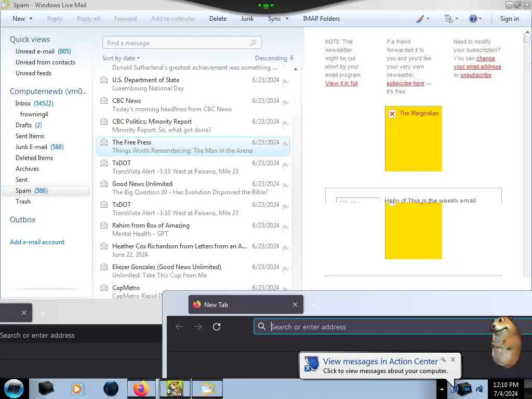Open the frowning4 subfolder
Viewport: 532px width, 399px height.
pyautogui.click(x=34, y=114)
